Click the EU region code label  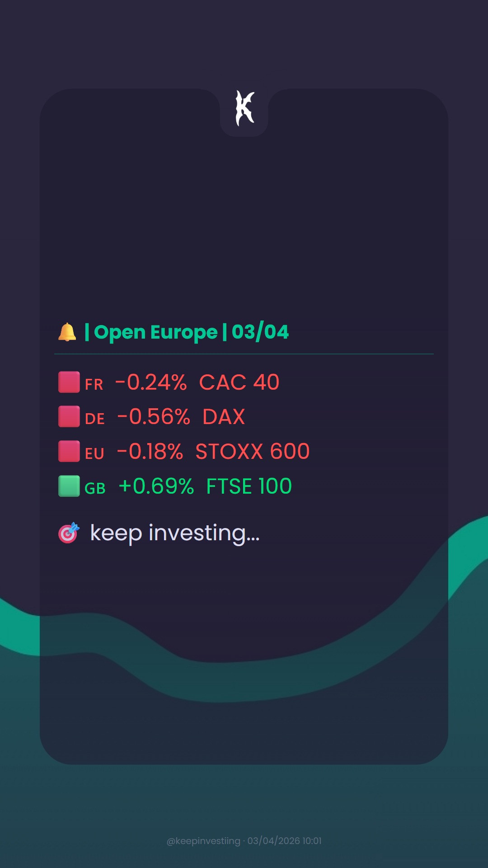(x=94, y=454)
